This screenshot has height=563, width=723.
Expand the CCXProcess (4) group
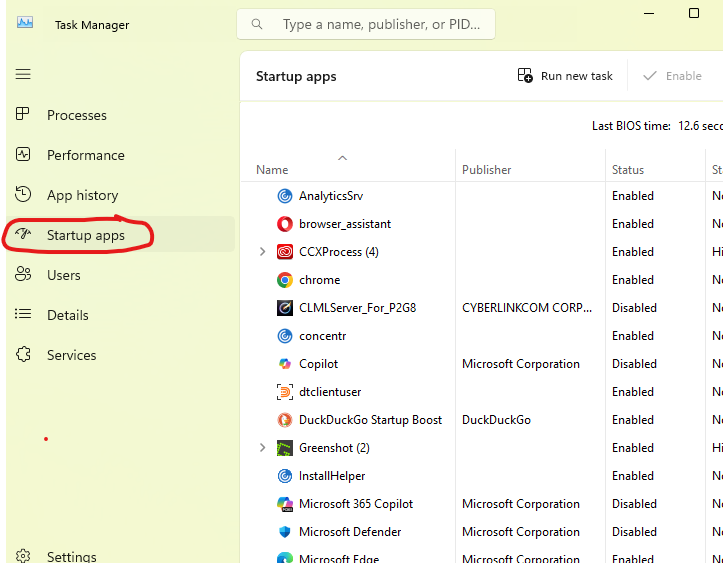(263, 252)
